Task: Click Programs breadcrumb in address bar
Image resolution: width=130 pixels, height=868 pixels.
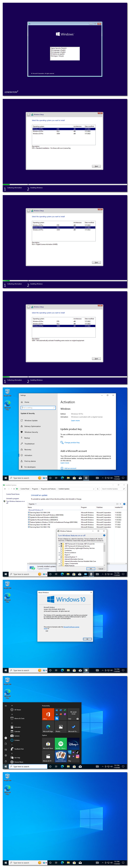Action: tap(35, 489)
